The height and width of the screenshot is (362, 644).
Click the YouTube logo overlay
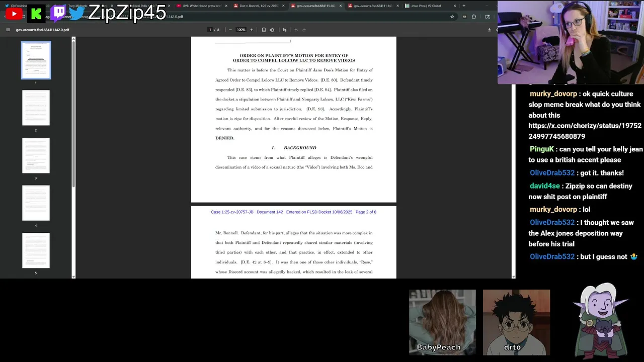point(14,14)
